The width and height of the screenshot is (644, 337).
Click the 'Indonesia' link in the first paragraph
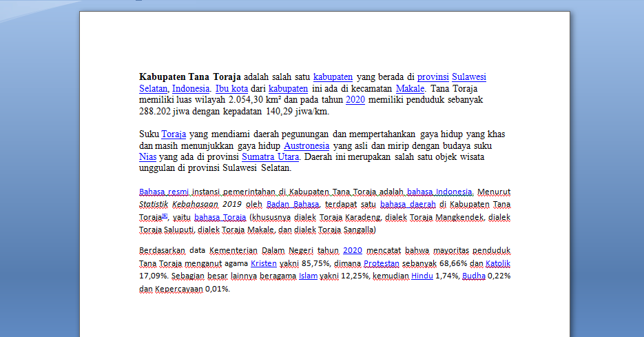click(191, 88)
